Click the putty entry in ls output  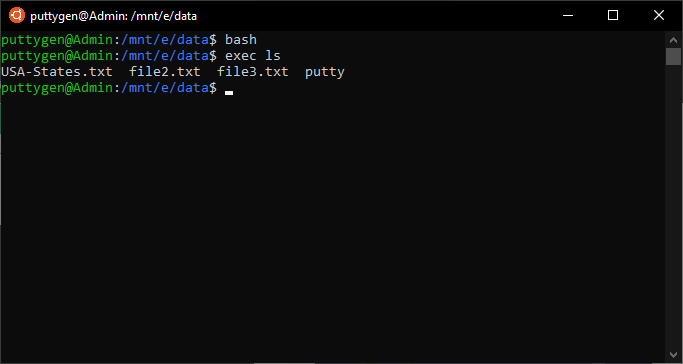pos(325,73)
